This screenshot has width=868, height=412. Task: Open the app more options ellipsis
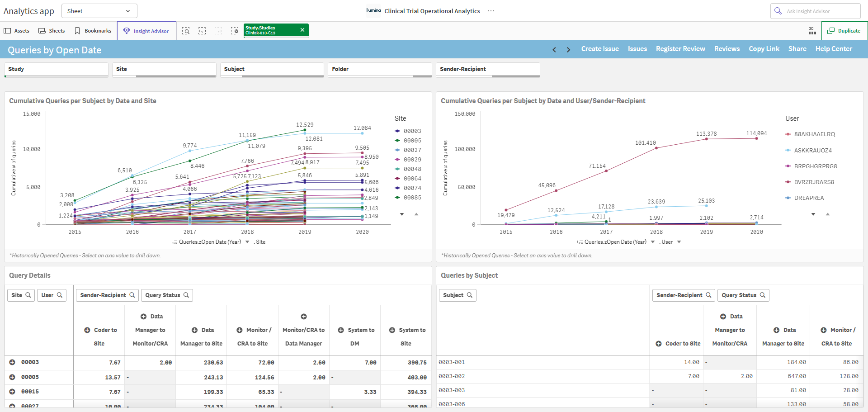click(x=491, y=11)
